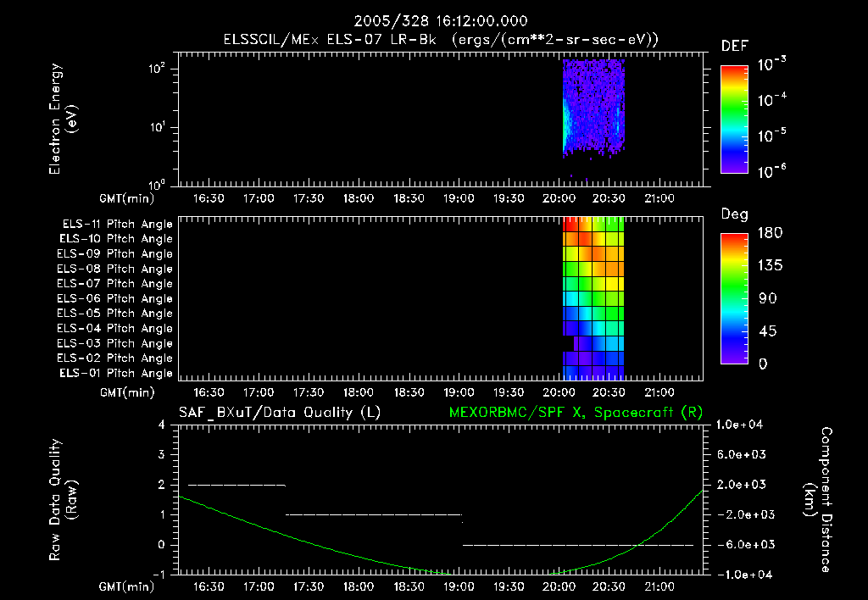Click the Deg legend title
The width and height of the screenshot is (868, 600).
[735, 214]
